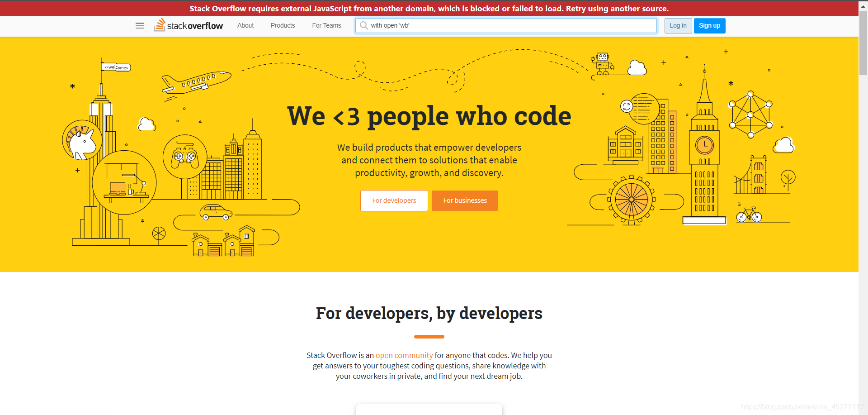Viewport: 868px width, 415px height.
Task: Open the "open community" link
Action: pos(404,355)
